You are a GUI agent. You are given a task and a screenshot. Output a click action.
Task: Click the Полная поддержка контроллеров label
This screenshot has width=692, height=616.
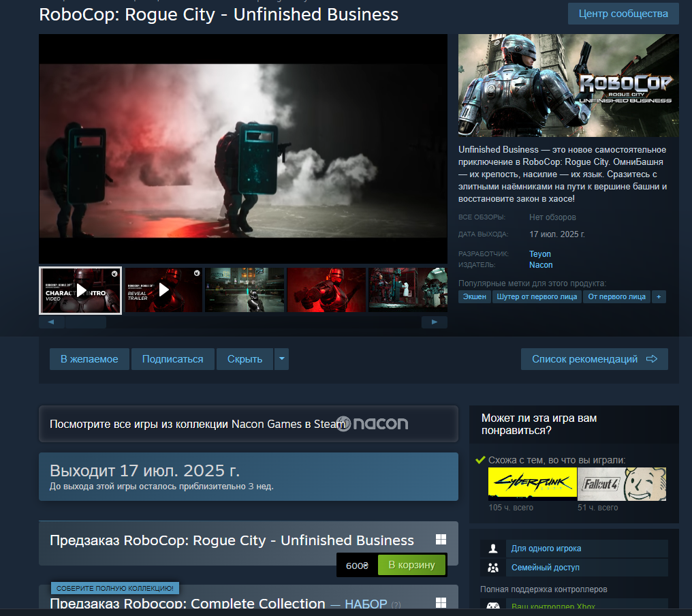click(544, 589)
